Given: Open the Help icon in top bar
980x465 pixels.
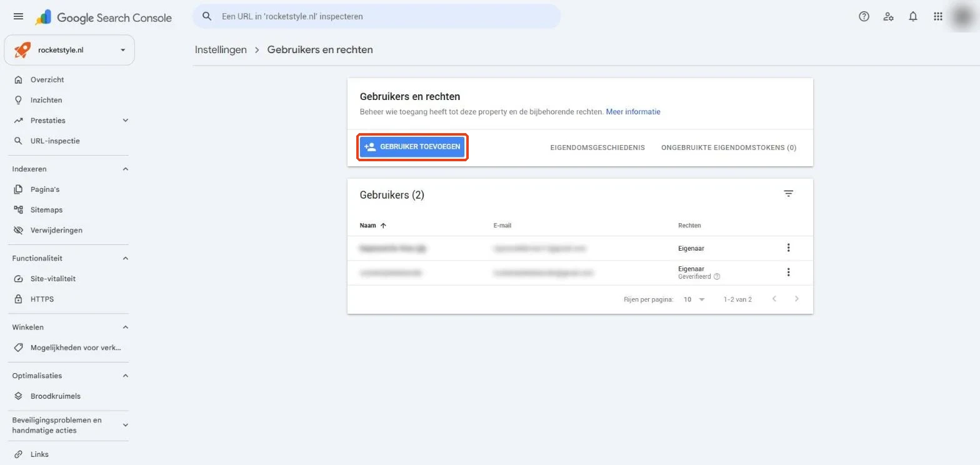Looking at the screenshot, I should coord(864,17).
